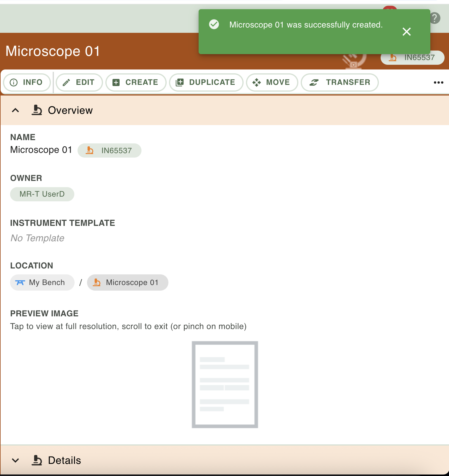449x476 pixels.
Task: Collapse the Overview section chevron
Action: click(15, 110)
